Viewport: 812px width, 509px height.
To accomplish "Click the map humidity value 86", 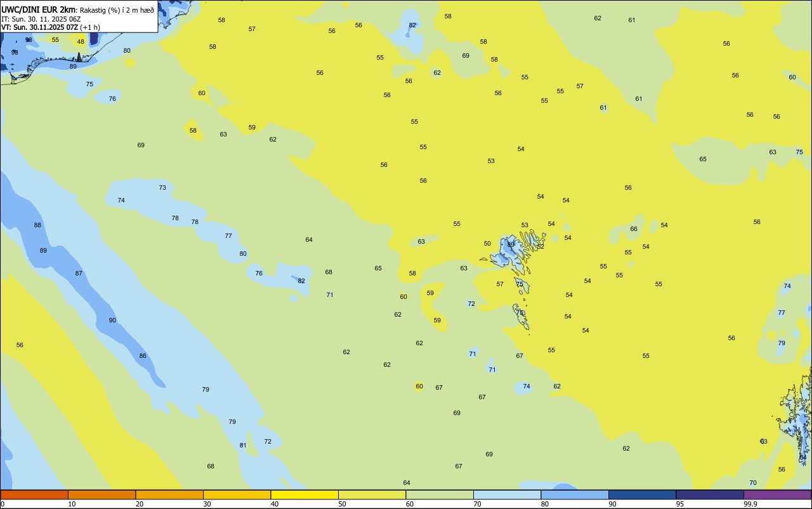I will [x=143, y=356].
